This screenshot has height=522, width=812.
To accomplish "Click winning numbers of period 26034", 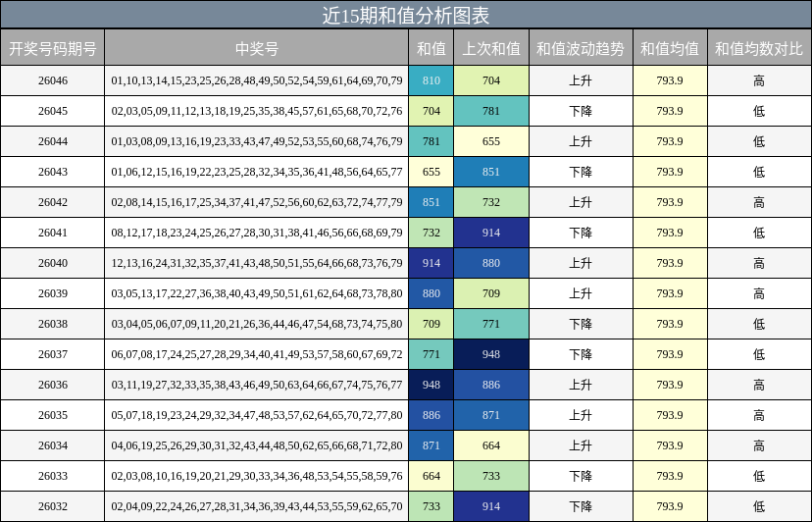I will coord(256,445).
